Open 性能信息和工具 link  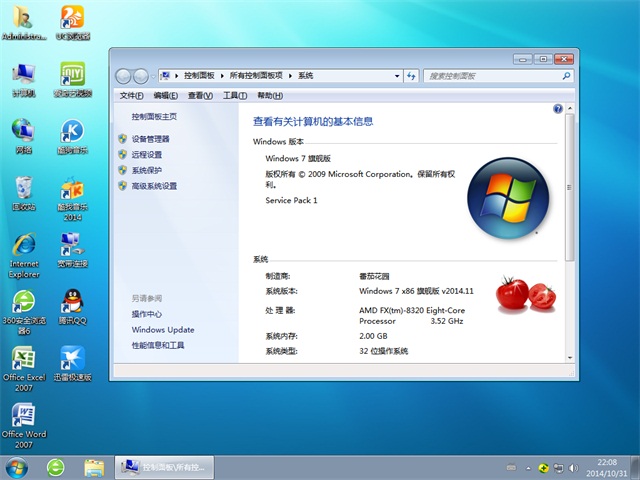(x=158, y=345)
